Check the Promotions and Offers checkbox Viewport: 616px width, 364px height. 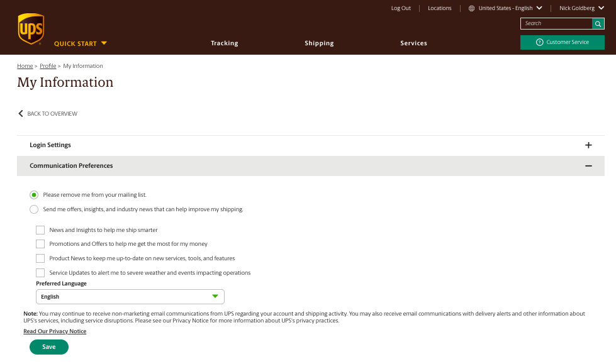[40, 244]
